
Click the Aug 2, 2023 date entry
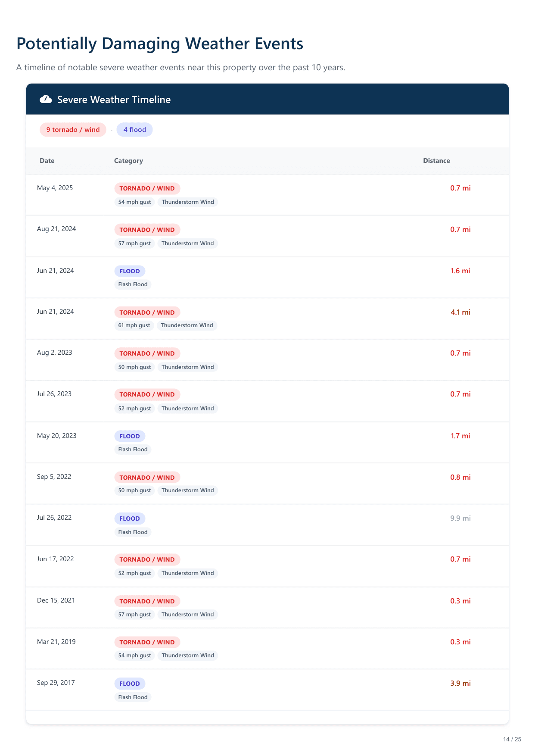click(x=55, y=353)
